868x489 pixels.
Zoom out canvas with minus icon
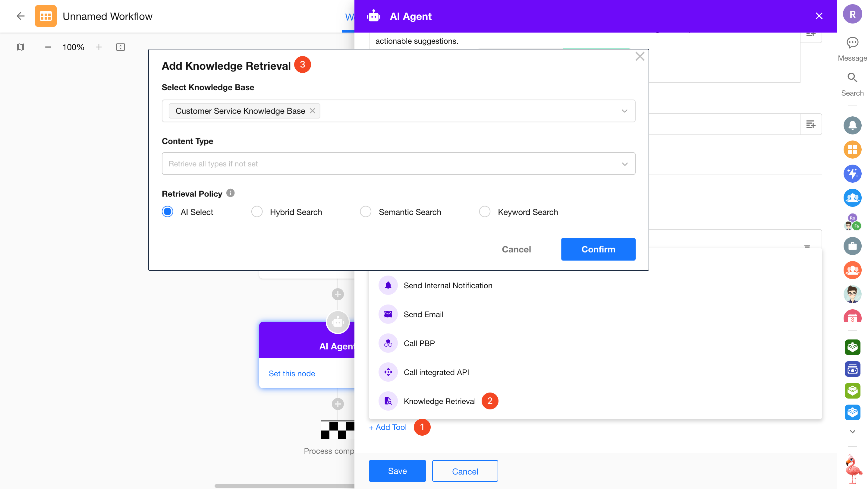pyautogui.click(x=48, y=47)
